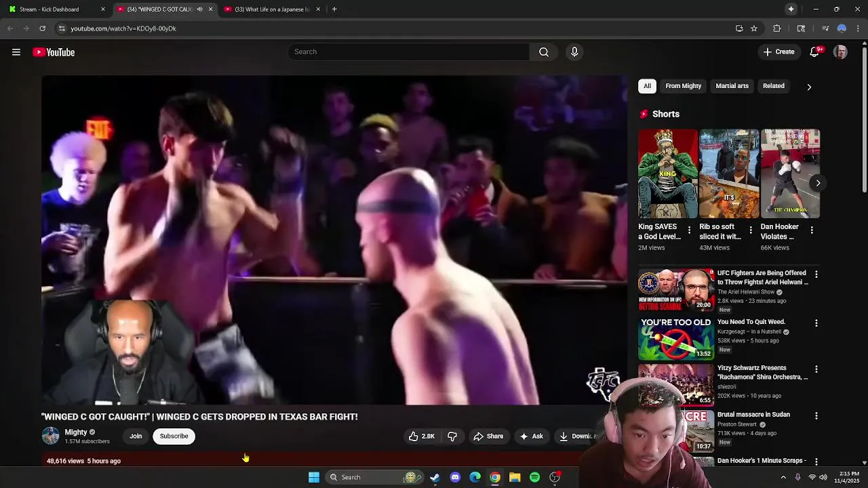
Task: Open Spotify from the taskbar
Action: tap(534, 477)
